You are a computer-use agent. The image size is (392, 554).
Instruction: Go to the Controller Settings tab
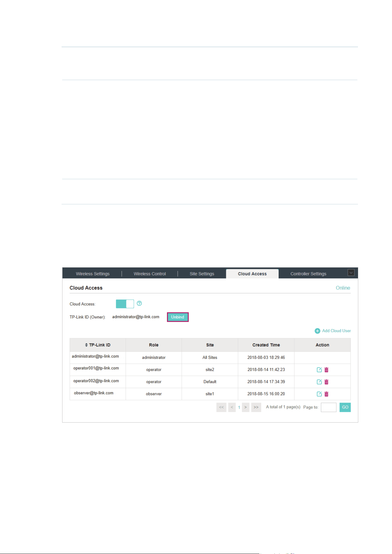pyautogui.click(x=308, y=274)
